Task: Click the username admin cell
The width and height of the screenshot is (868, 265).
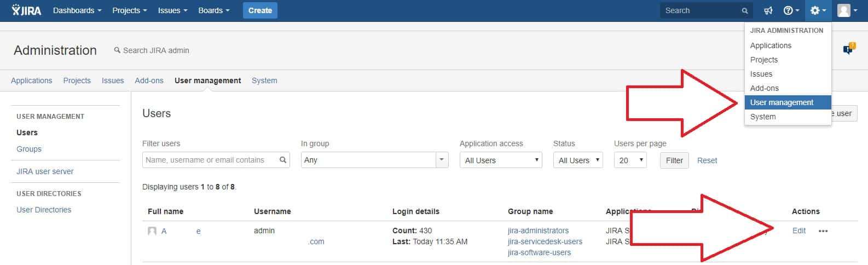Action: coord(264,231)
